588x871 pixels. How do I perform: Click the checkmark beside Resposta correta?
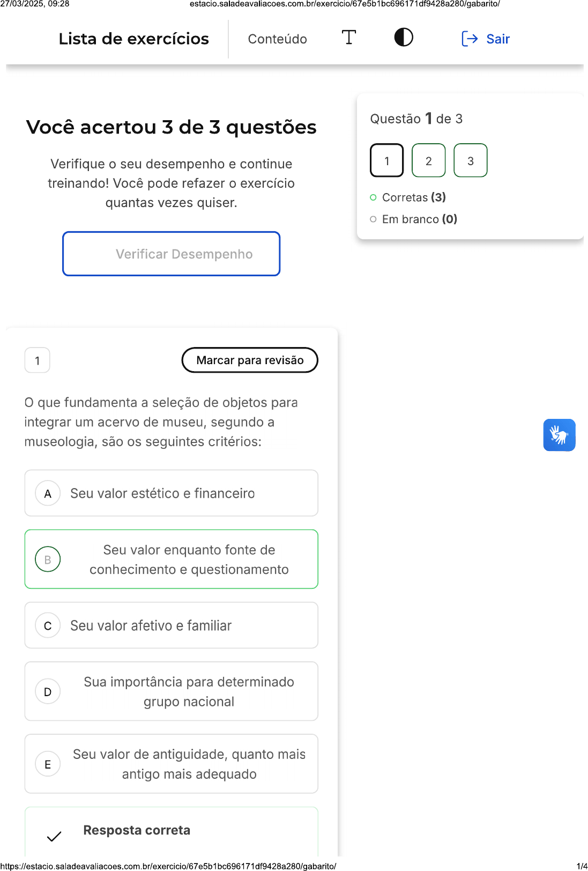coord(54,836)
